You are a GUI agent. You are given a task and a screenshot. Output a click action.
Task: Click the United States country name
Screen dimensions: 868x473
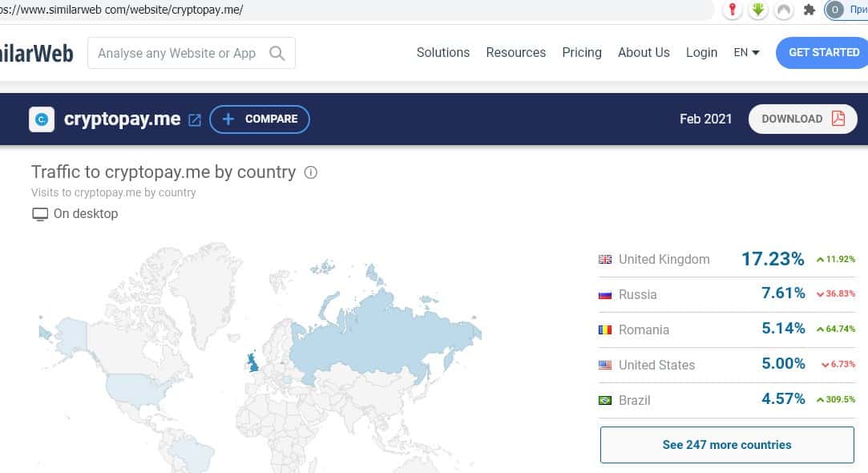(x=656, y=365)
